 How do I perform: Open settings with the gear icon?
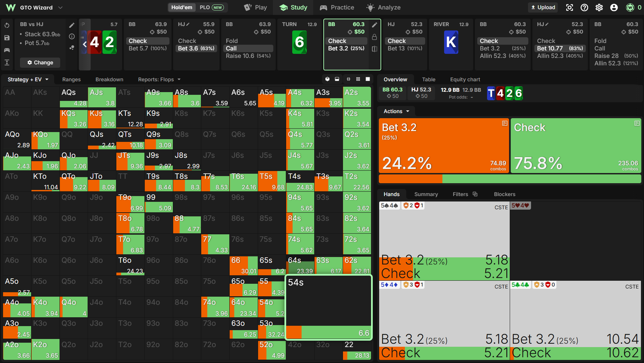click(599, 7)
